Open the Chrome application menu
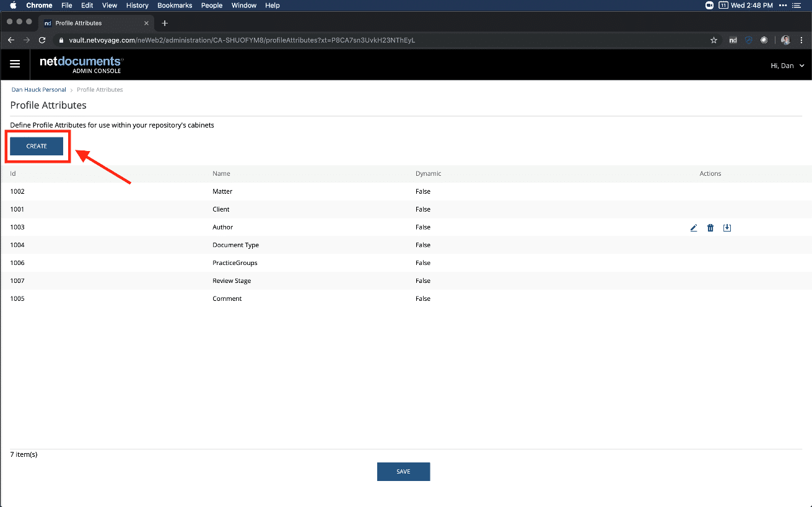Image resolution: width=812 pixels, height=507 pixels. pos(39,6)
